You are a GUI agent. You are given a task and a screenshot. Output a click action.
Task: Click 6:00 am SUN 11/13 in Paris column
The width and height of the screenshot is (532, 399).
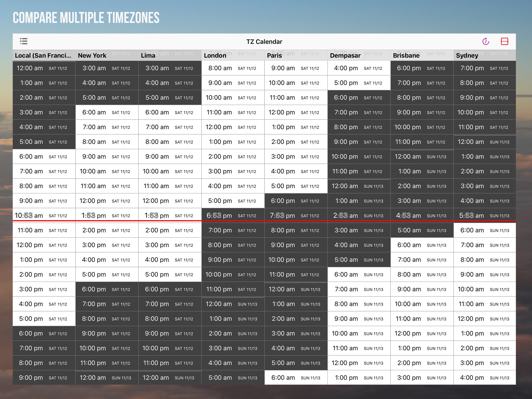point(296,378)
